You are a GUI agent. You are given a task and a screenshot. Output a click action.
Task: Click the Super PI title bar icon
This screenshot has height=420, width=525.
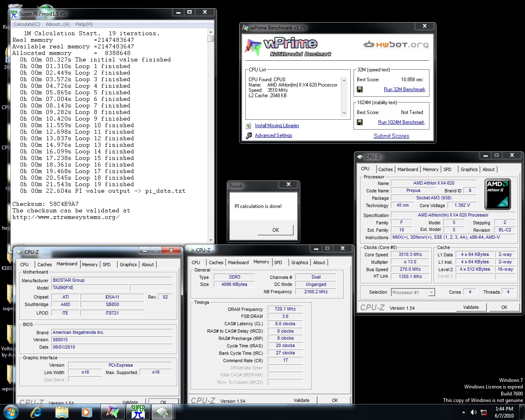[14, 14]
